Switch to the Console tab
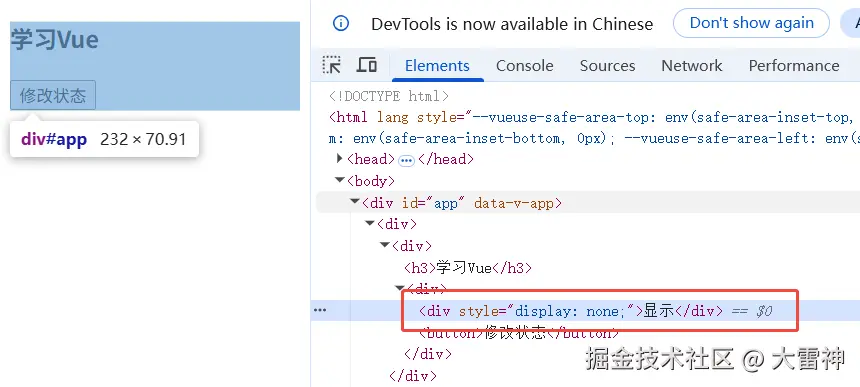Viewport: 860px width, 387px height. [524, 66]
